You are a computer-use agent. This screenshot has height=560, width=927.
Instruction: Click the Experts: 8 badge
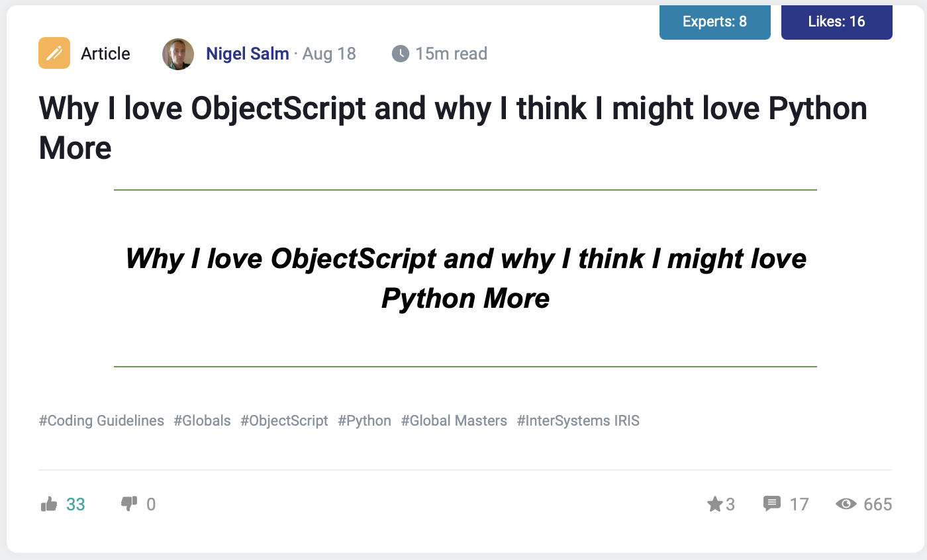coord(714,22)
